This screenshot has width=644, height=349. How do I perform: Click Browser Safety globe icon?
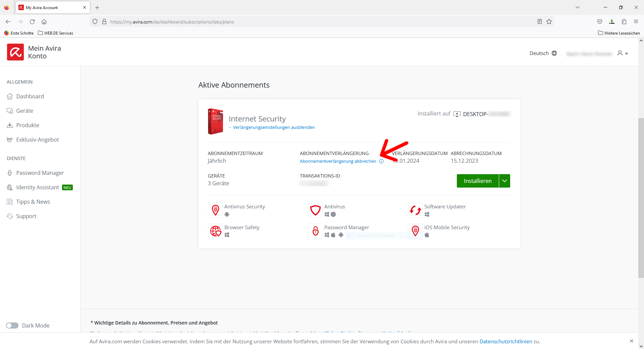tap(215, 231)
